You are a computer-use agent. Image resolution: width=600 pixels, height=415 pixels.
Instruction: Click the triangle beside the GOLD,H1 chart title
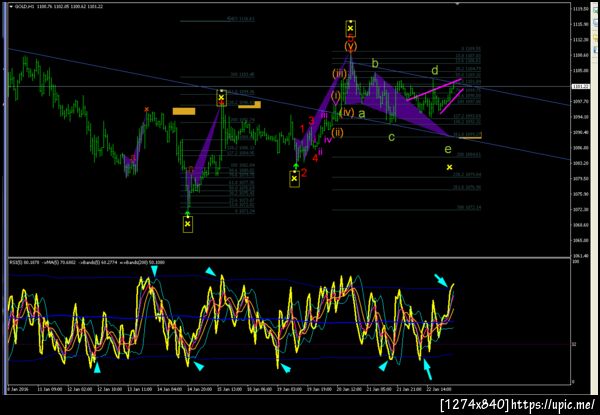(11, 7)
